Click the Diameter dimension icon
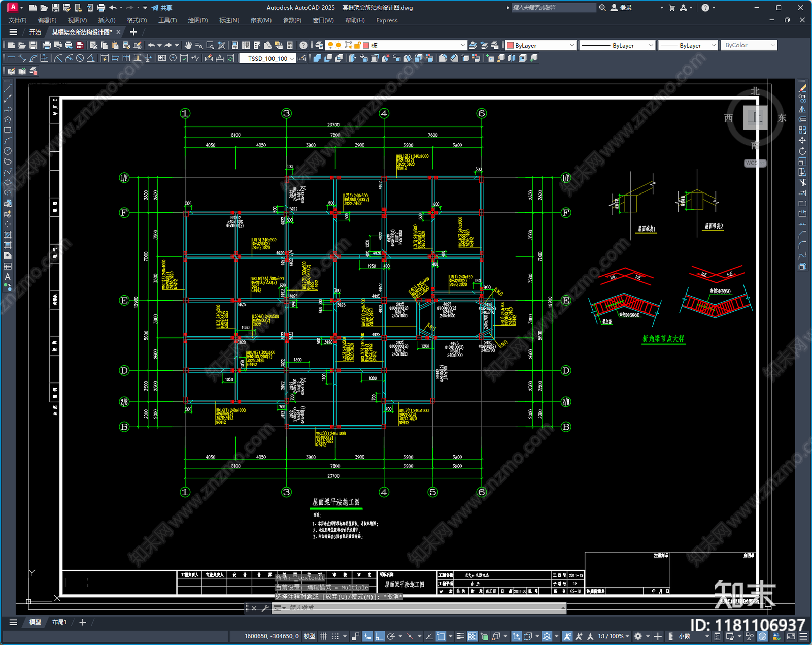Screen dimensions: 812x645 (x=80, y=58)
